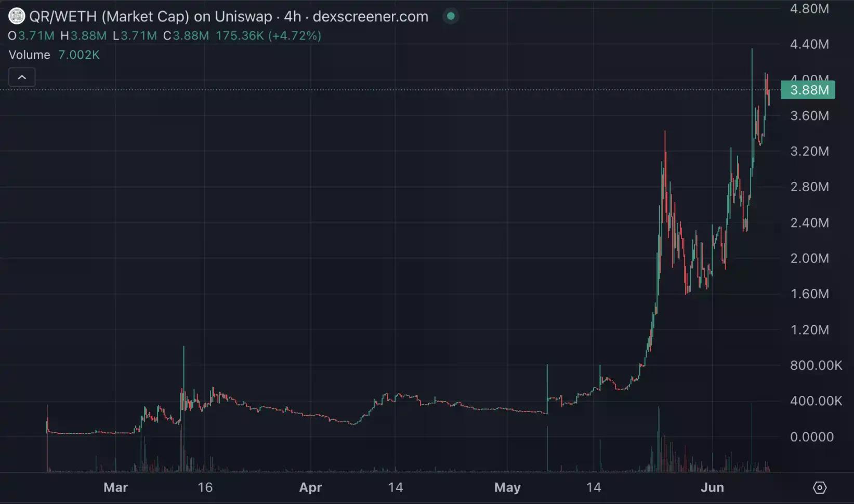Click the 2.40M price axis label
This screenshot has height=504, width=854.
(x=809, y=222)
